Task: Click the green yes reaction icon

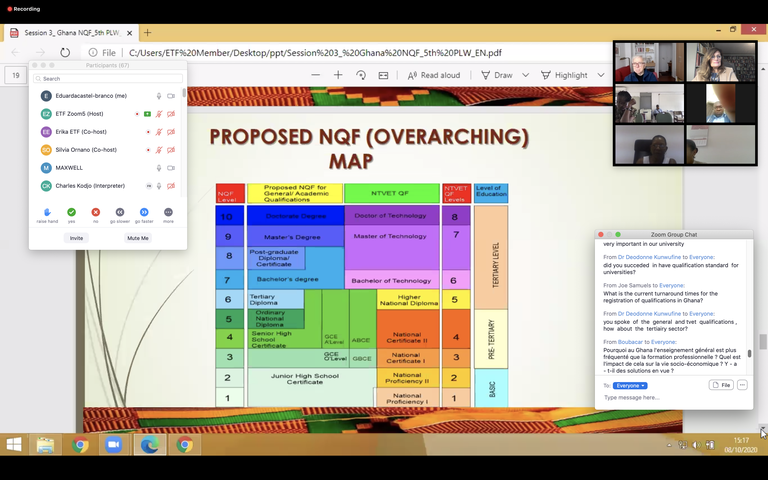Action: (71, 212)
